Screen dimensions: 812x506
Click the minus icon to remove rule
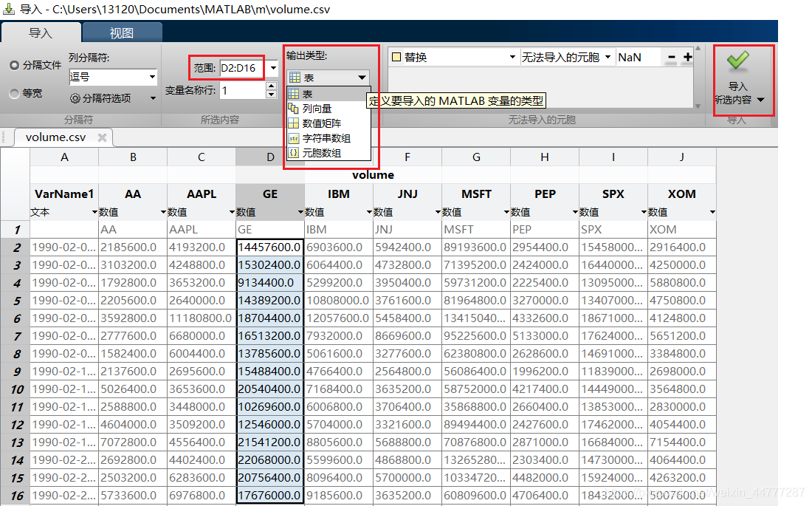pyautogui.click(x=672, y=58)
